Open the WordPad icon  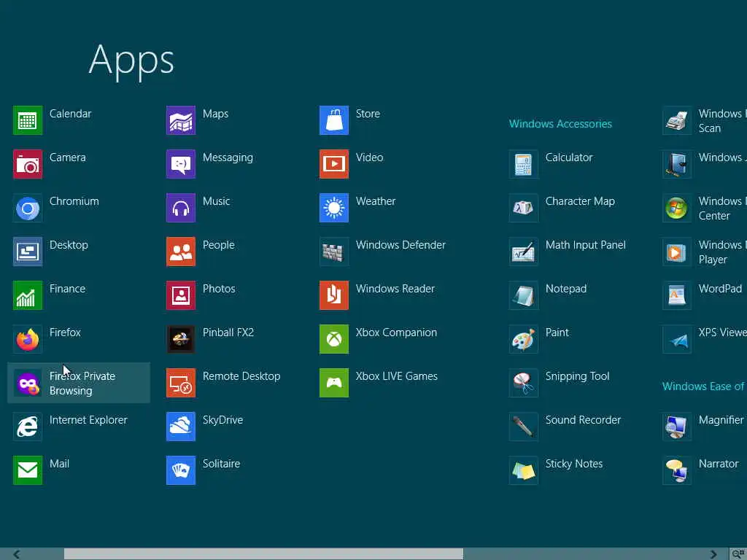pyautogui.click(x=677, y=296)
